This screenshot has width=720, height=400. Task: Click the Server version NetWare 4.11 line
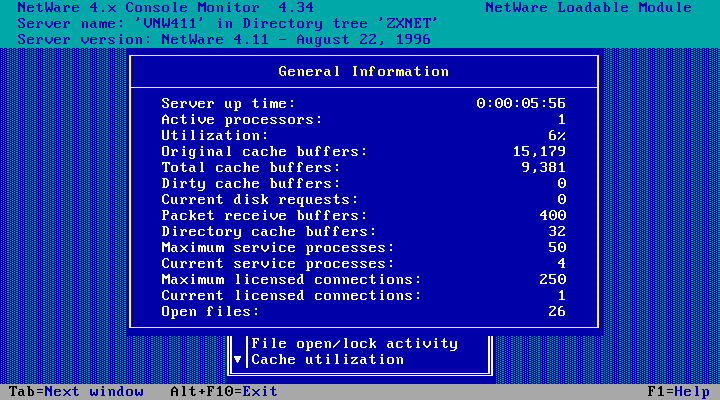(224, 40)
